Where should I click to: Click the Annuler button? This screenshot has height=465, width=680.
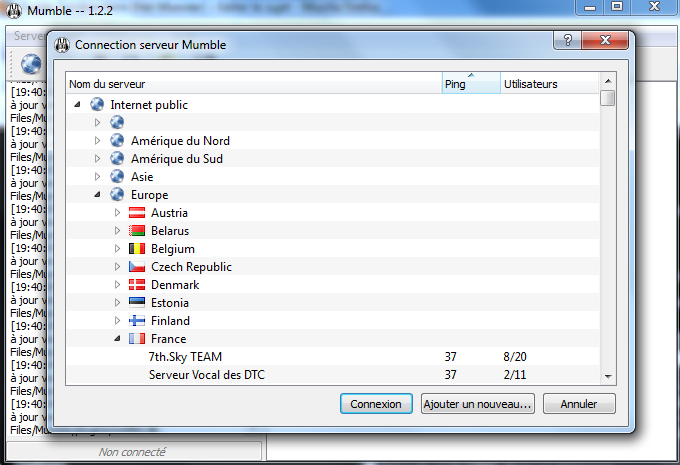tap(579, 404)
